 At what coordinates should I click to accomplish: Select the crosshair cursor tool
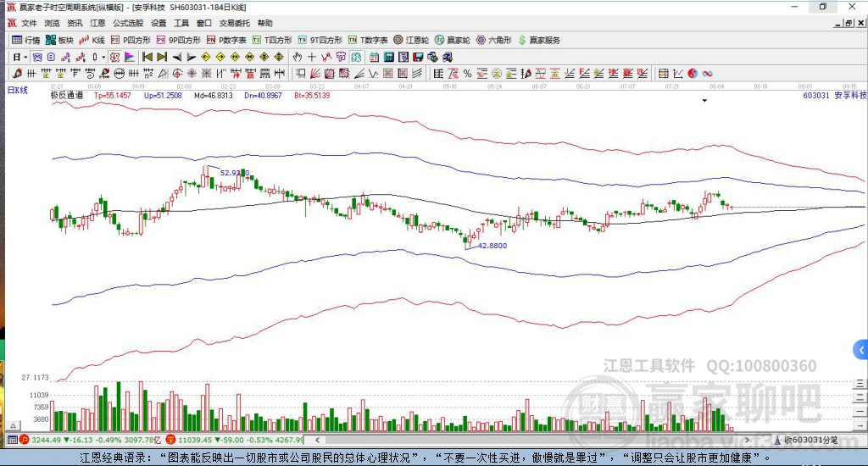point(312,57)
